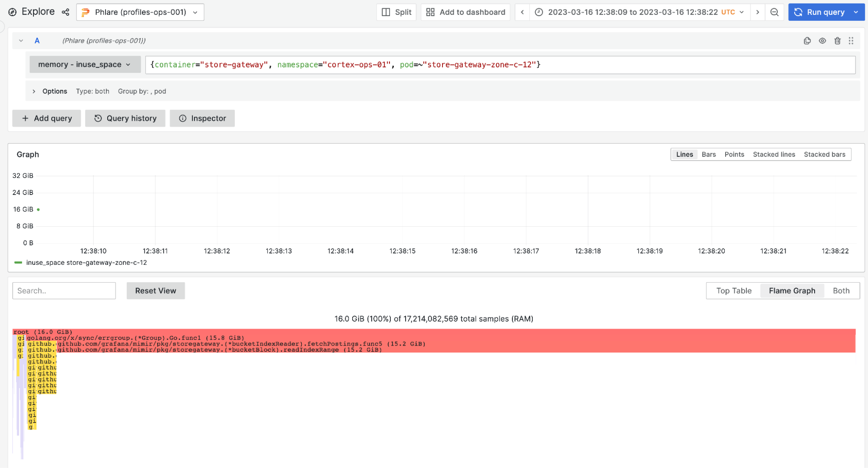Viewport: 868px width, 468px height.
Task: Zoom out the time range with the magnifier
Action: click(774, 12)
